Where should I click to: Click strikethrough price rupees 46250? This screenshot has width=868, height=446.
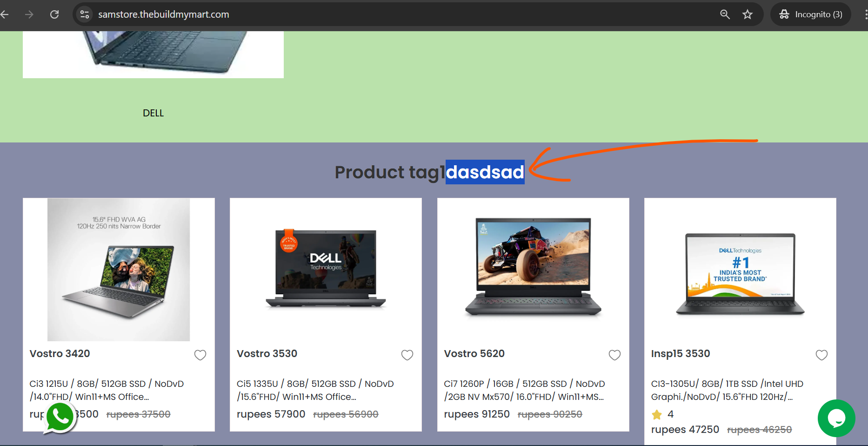click(x=760, y=430)
